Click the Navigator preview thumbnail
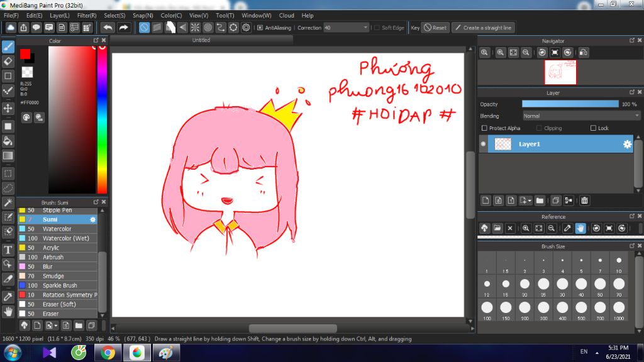 (x=560, y=72)
